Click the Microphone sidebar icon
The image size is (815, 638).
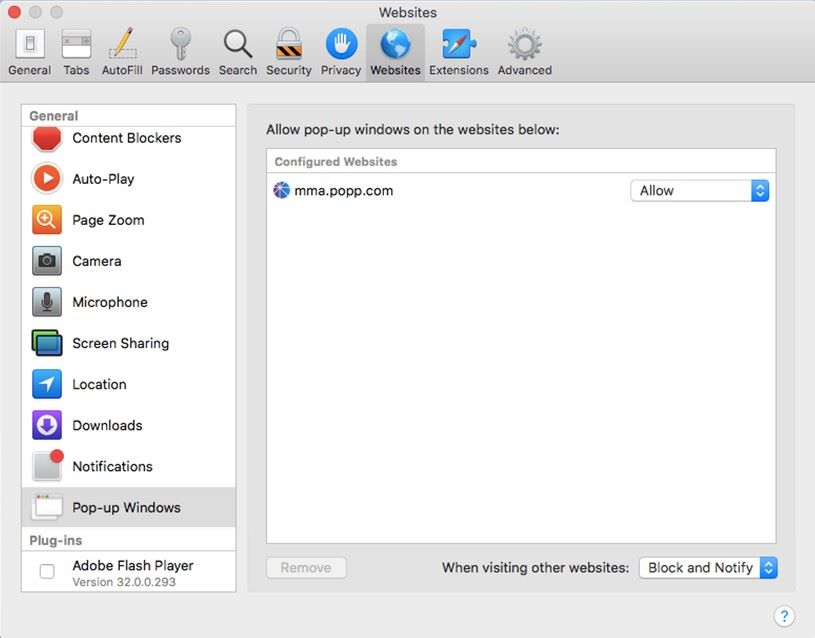47,302
